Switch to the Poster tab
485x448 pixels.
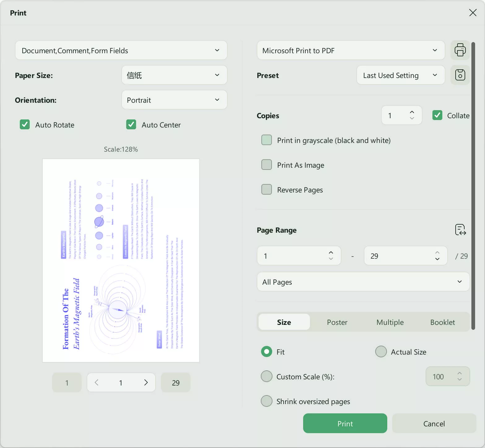337,322
